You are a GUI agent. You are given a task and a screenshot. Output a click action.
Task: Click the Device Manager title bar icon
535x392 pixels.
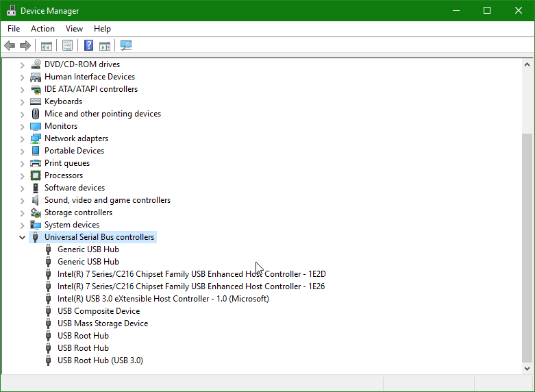pos(11,10)
